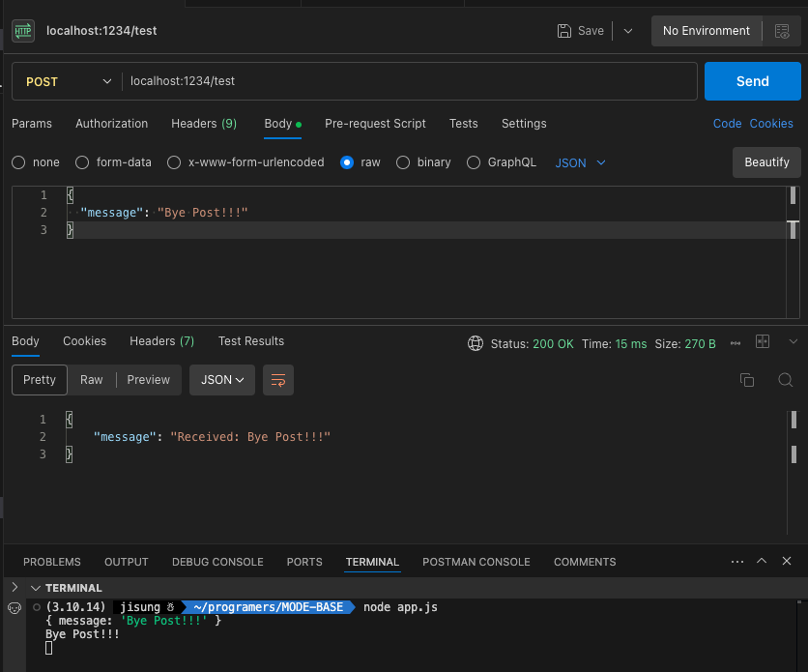808x672 pixels.
Task: Open the JSON body format dropdown
Action: pyautogui.click(x=580, y=162)
